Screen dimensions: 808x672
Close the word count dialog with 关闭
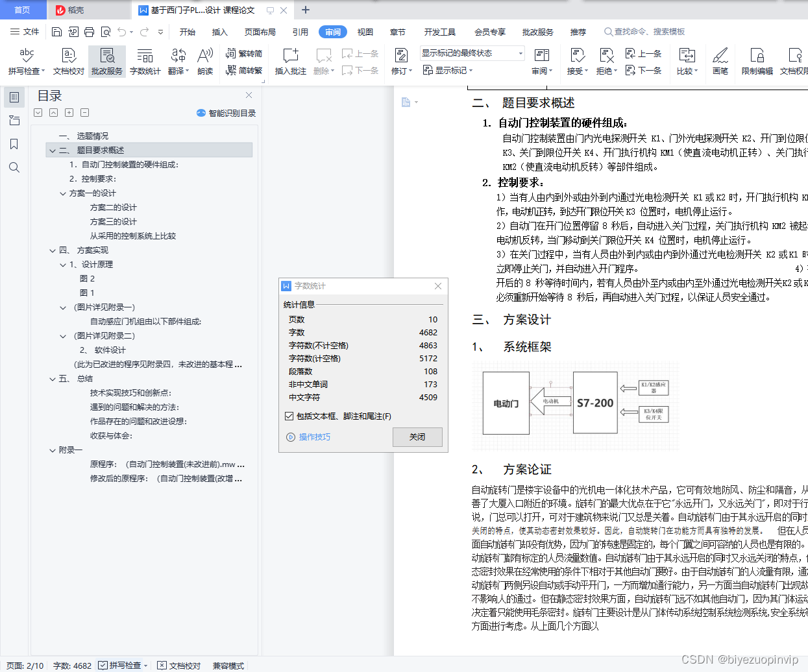click(x=417, y=437)
